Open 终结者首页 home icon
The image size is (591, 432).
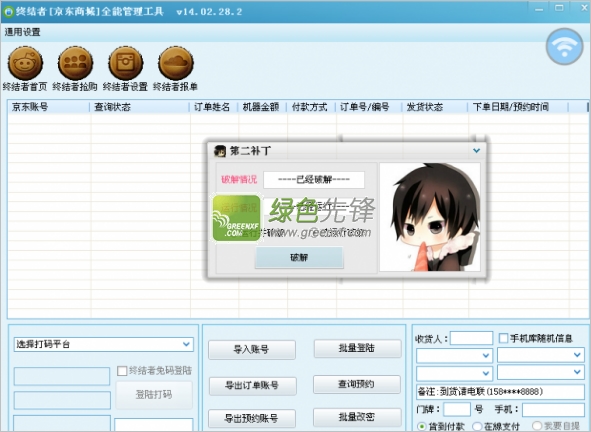[25, 63]
